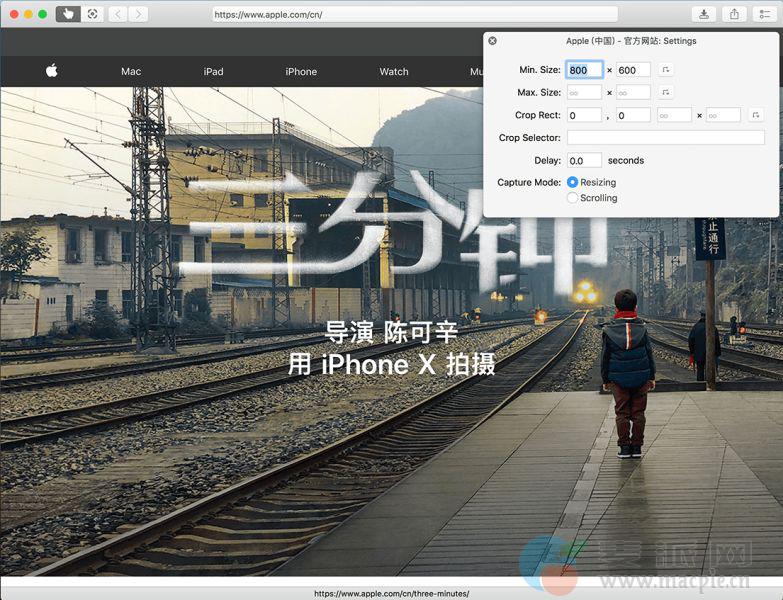Open the Max. Size preset button
783x600 pixels.
tap(667, 92)
